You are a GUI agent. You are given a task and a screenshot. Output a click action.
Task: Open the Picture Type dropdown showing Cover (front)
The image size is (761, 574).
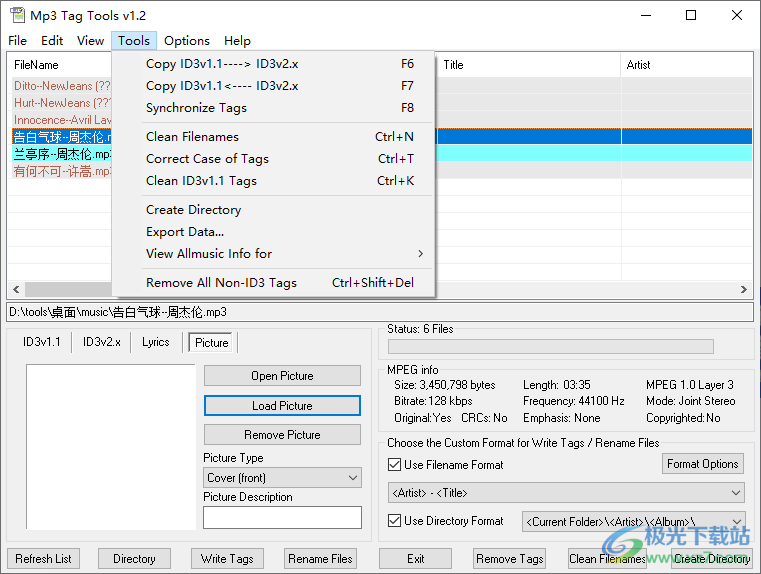(x=282, y=478)
